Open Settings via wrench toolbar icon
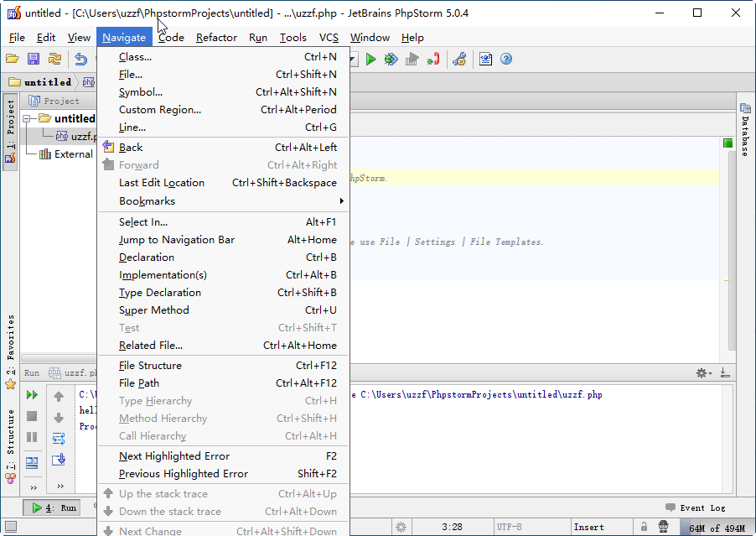 [x=459, y=59]
